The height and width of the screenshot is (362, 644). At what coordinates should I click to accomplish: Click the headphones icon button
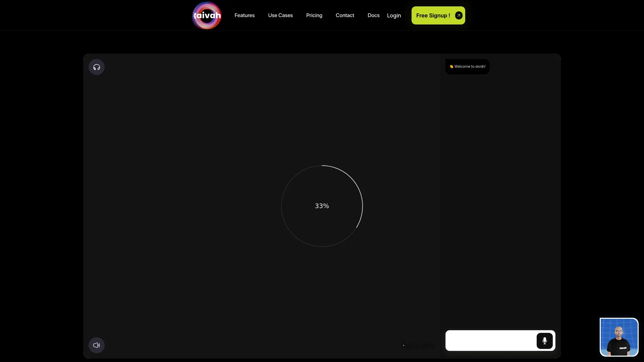pos(97,67)
